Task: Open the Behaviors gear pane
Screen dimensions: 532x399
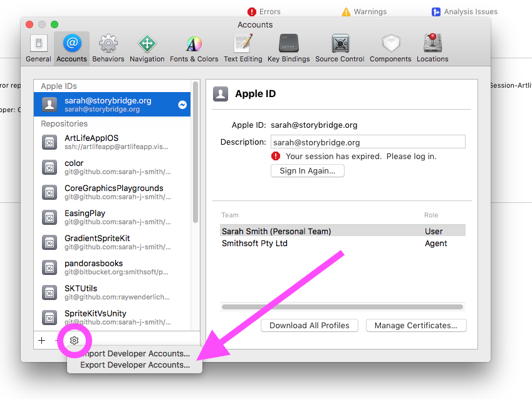Action: click(108, 48)
